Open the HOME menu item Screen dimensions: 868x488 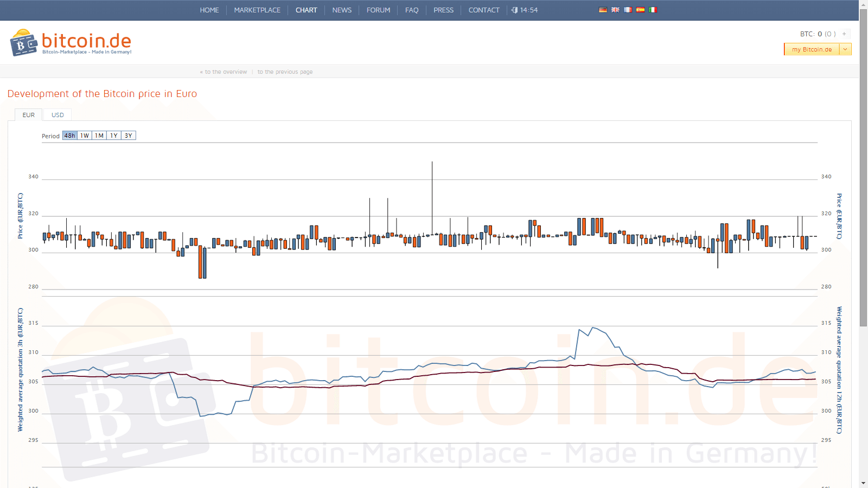(209, 10)
